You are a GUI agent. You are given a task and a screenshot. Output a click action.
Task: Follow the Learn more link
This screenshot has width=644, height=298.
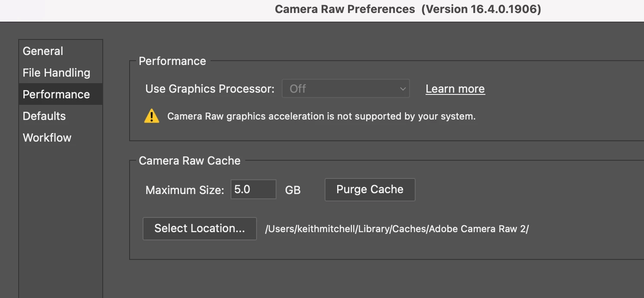tap(455, 89)
